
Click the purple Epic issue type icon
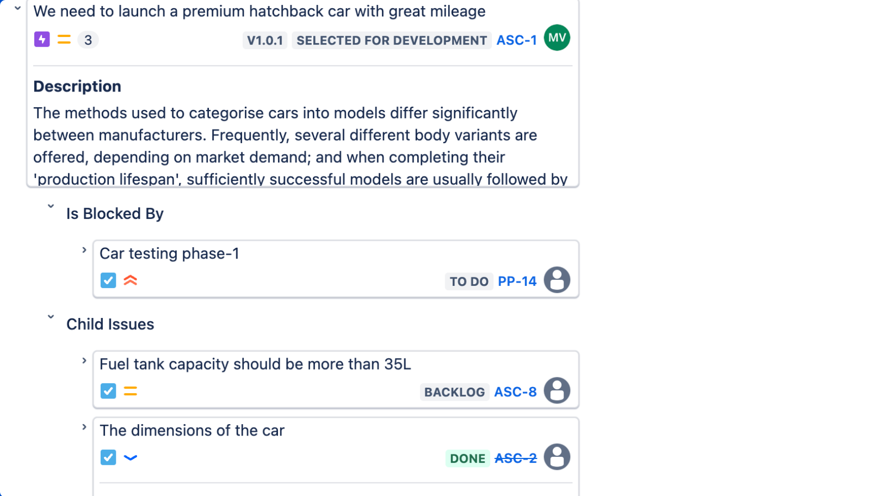click(42, 40)
